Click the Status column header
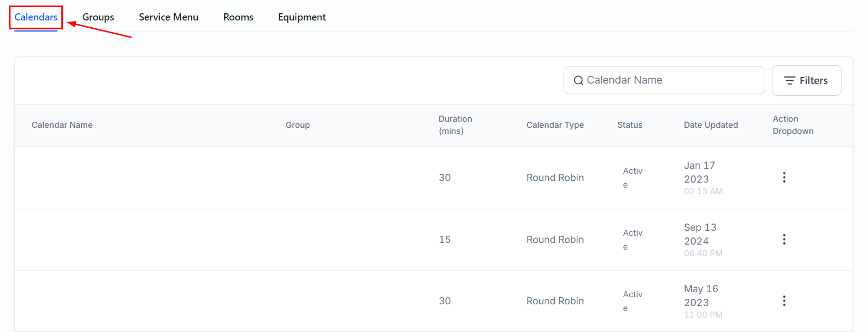Screen dimensions: 868x332 629,125
